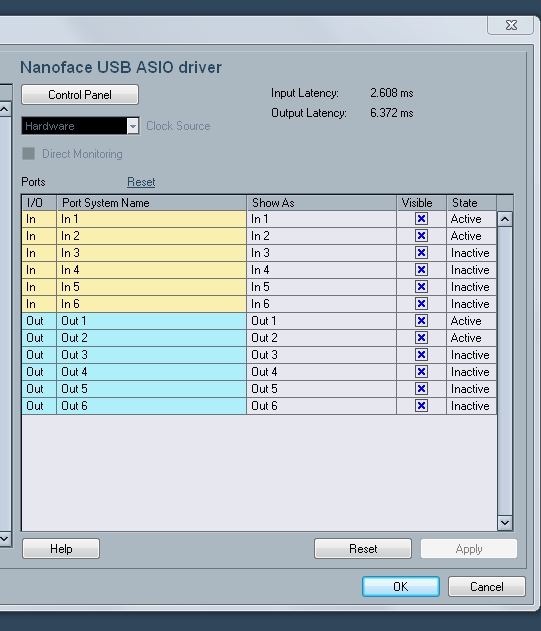541x631 pixels.
Task: Cancel the device setup dialog
Action: pos(486,586)
